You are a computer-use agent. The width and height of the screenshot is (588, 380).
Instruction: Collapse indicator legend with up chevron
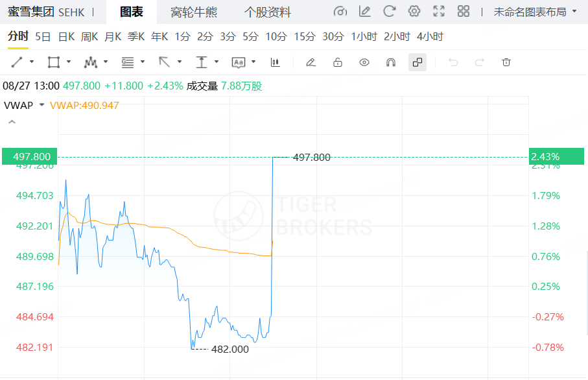coord(12,122)
